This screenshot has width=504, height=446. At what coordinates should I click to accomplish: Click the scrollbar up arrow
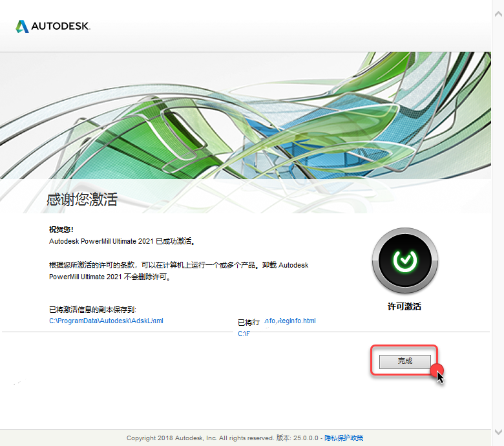[498, 14]
